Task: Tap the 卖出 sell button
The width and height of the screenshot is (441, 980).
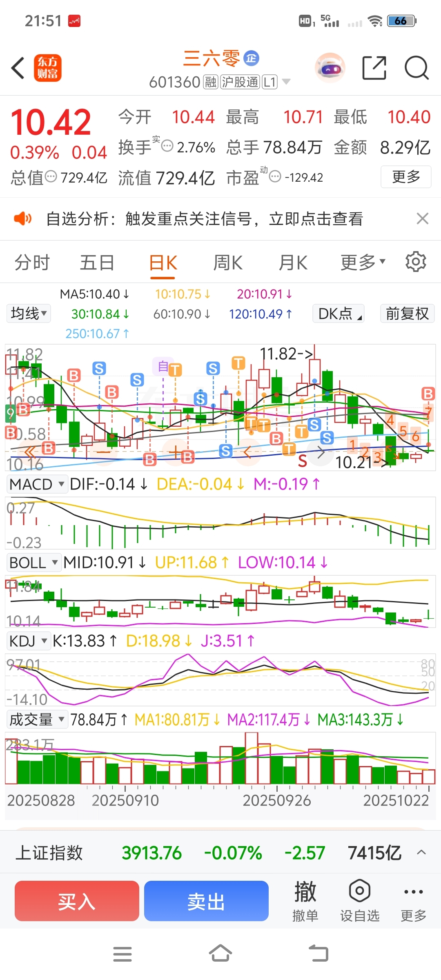Action: click(206, 901)
